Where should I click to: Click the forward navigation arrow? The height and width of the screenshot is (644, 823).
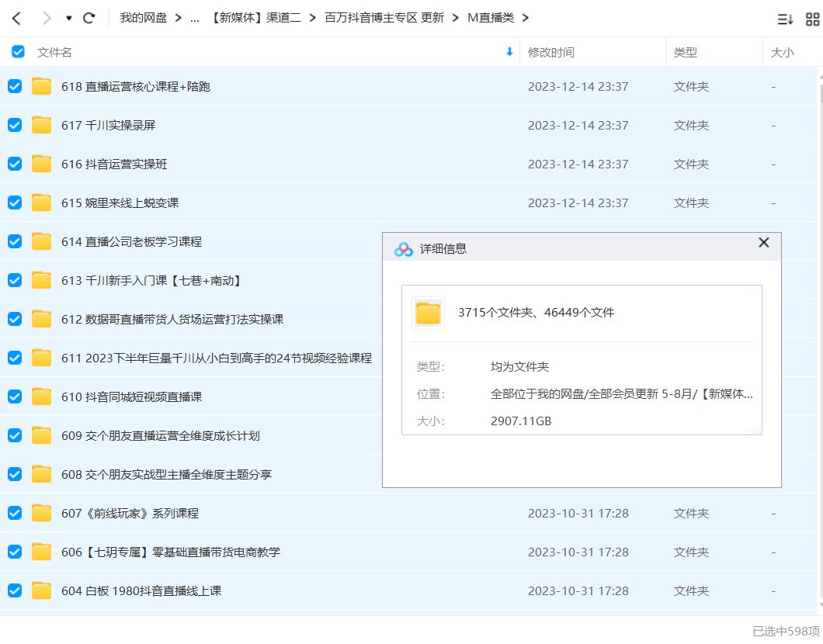point(46,18)
